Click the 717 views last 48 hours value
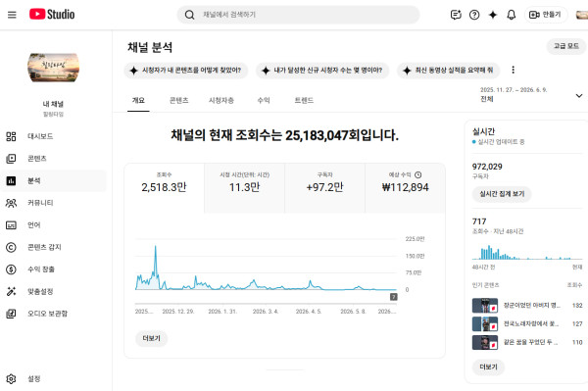The image size is (588, 391). [x=479, y=221]
